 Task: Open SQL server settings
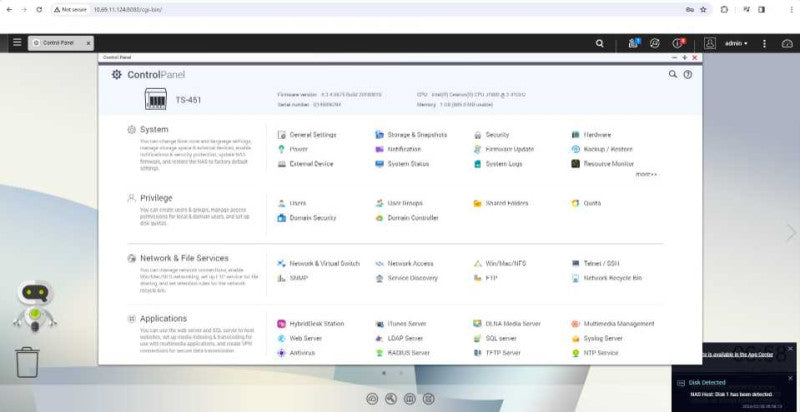tap(495, 339)
